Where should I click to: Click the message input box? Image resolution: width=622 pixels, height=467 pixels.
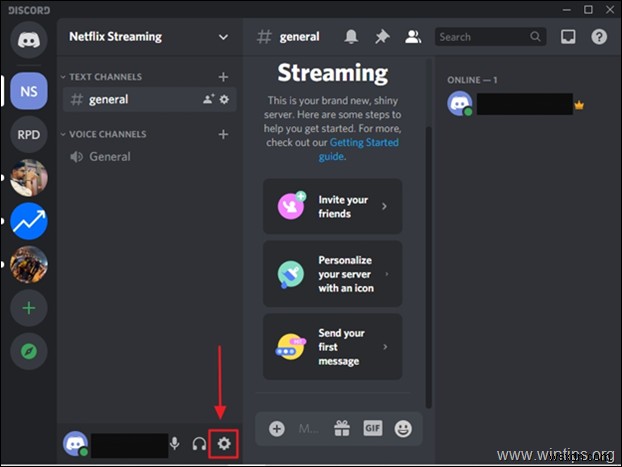pos(308,429)
